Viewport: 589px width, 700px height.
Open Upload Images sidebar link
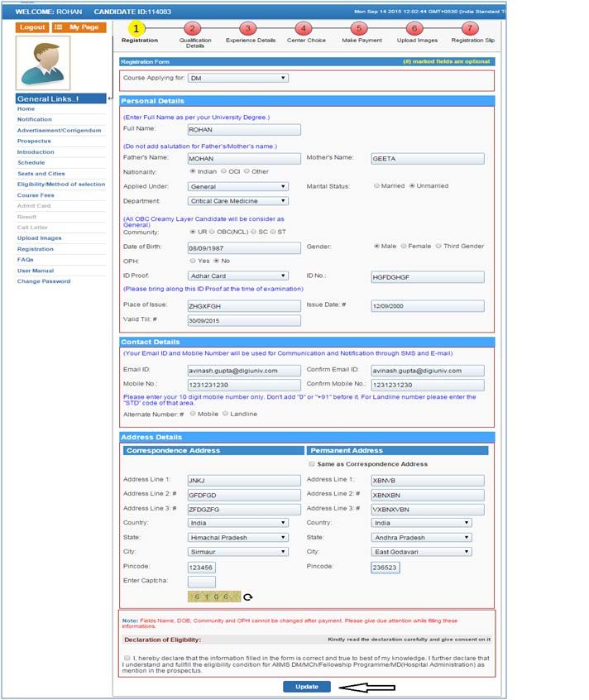tap(39, 238)
